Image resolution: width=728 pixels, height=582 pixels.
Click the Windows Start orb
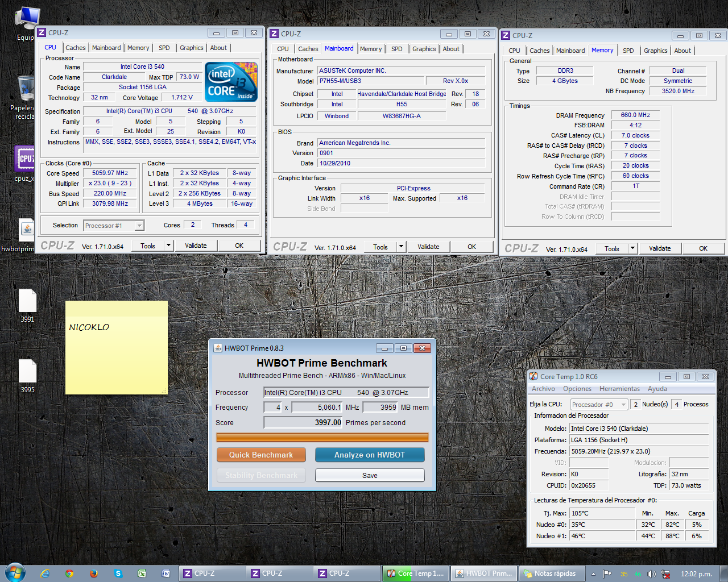coord(15,573)
